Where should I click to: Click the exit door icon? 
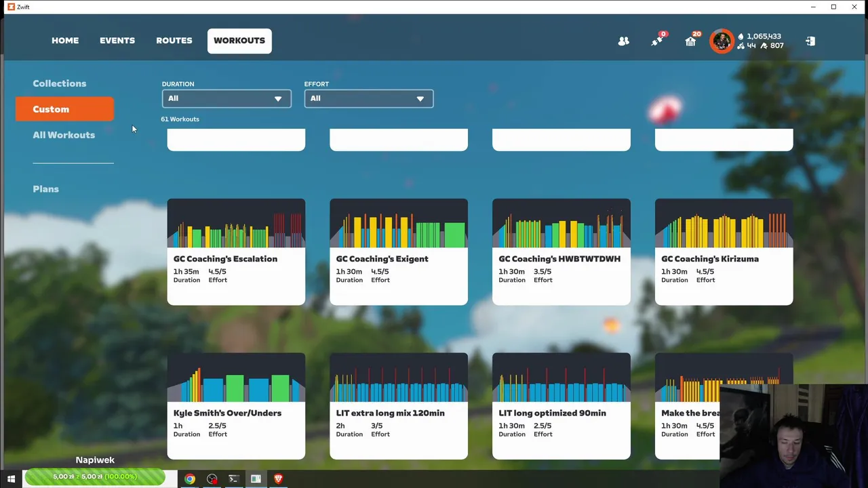click(x=810, y=41)
